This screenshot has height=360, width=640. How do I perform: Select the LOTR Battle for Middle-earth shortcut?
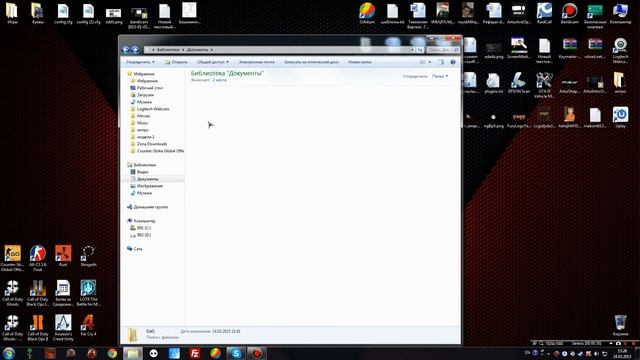point(88,292)
